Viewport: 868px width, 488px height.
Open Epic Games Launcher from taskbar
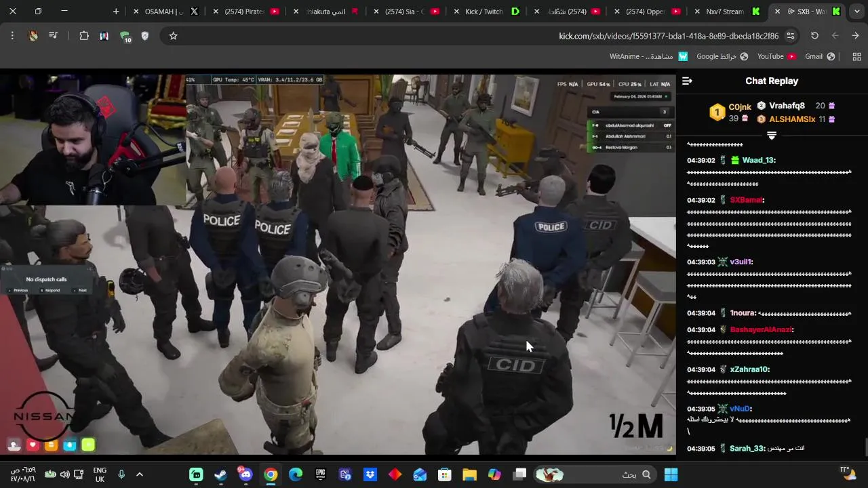[x=320, y=474]
